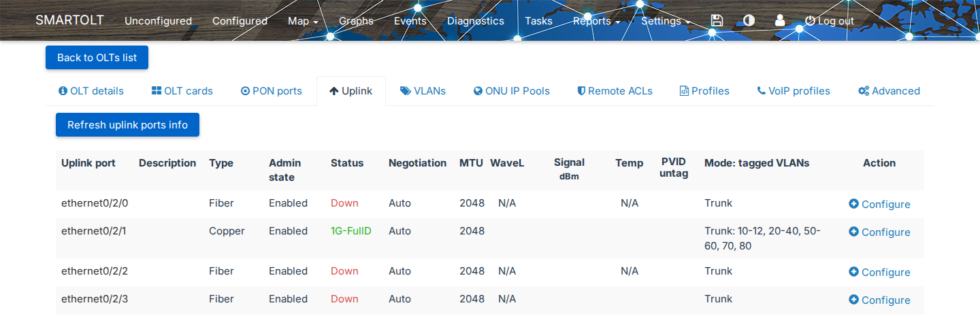Click Back to OLTs list button

97,58
